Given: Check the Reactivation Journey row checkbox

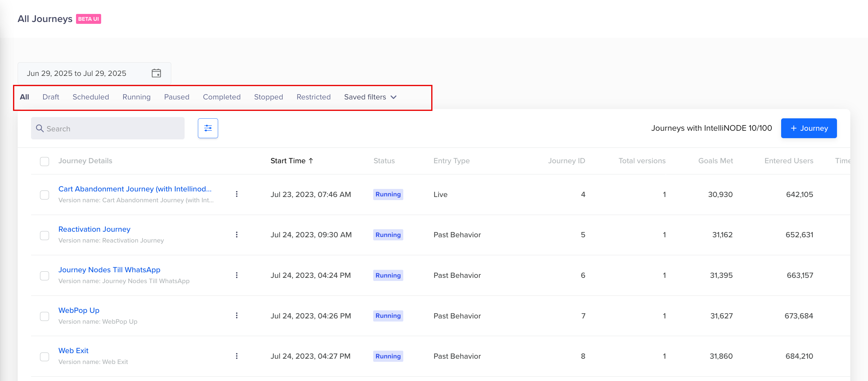Looking at the screenshot, I should [x=44, y=235].
